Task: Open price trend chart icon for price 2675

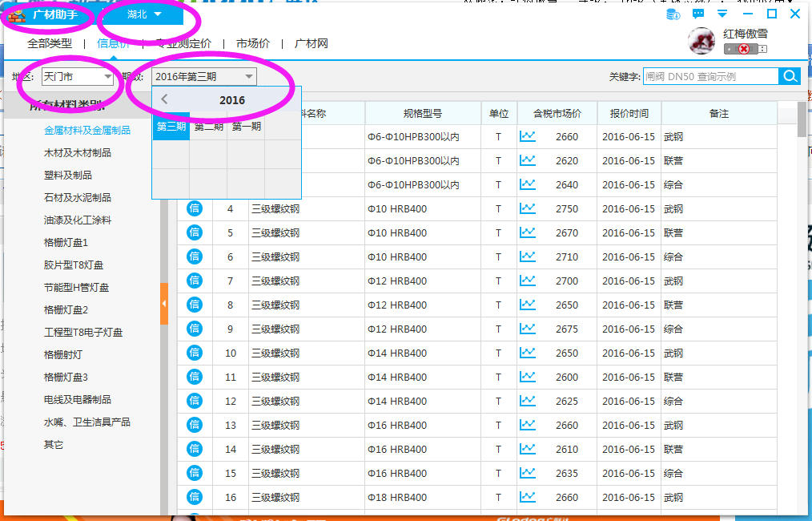Action: click(528, 329)
